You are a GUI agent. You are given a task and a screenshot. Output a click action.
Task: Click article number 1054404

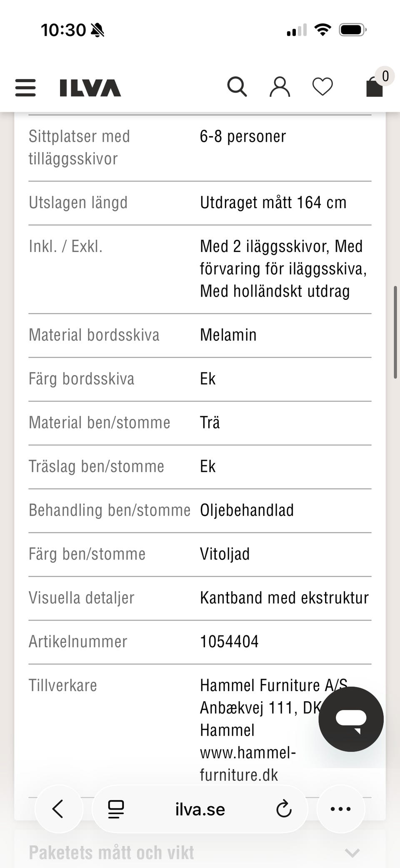pos(229,642)
